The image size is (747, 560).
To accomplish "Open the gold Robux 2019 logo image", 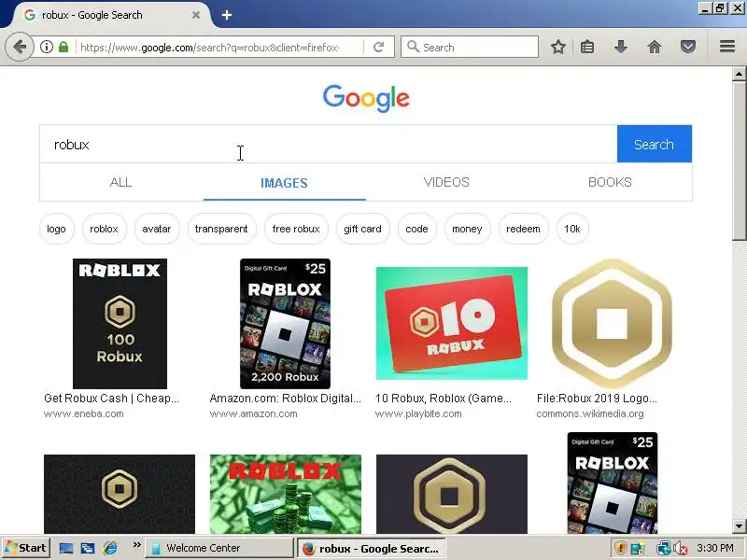I will 612,324.
